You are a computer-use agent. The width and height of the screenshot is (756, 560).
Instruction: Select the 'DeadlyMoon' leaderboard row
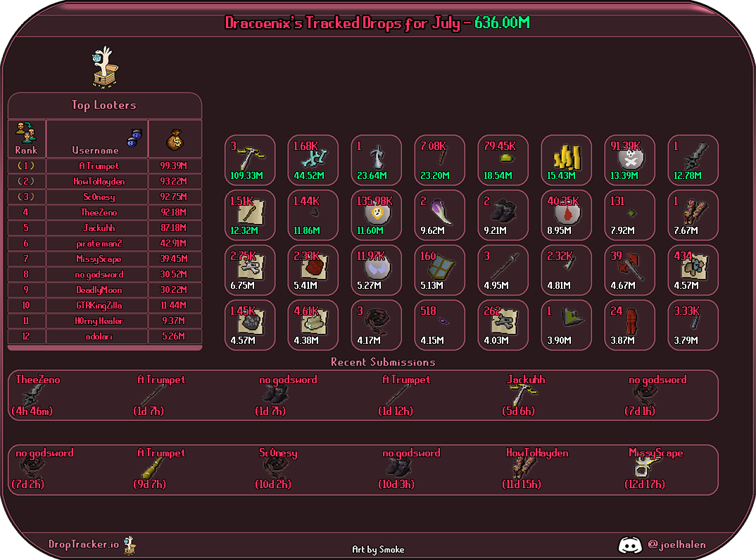click(105, 290)
